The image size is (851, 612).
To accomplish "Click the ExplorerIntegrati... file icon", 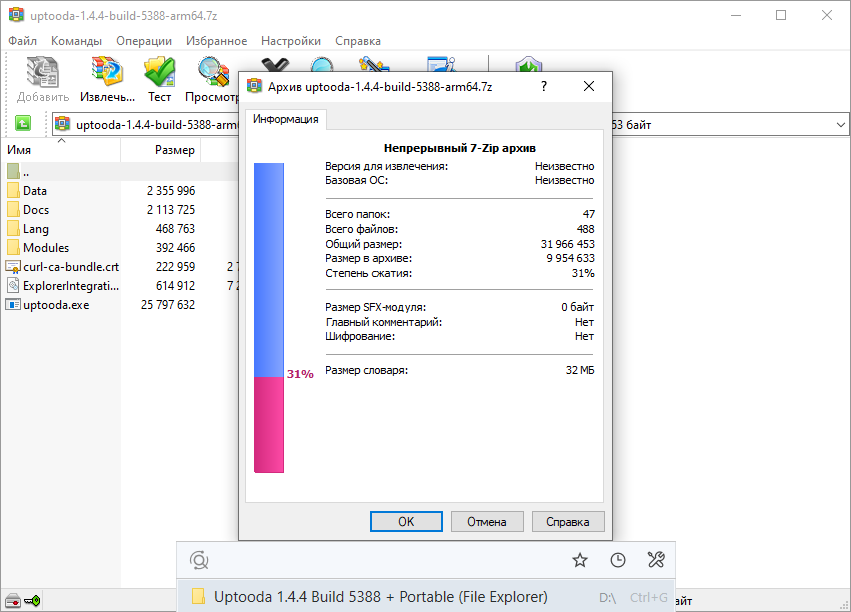I will [x=13, y=285].
